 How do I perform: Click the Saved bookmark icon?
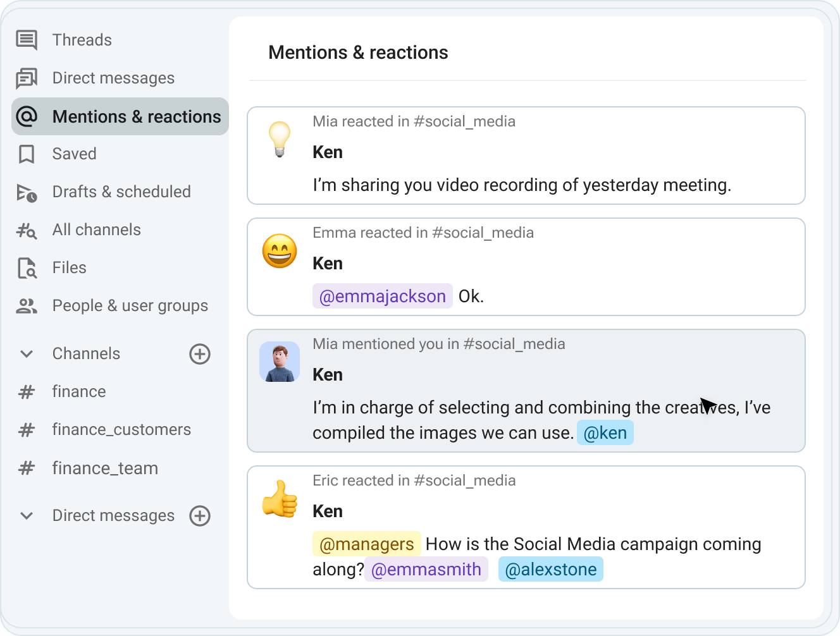27,154
